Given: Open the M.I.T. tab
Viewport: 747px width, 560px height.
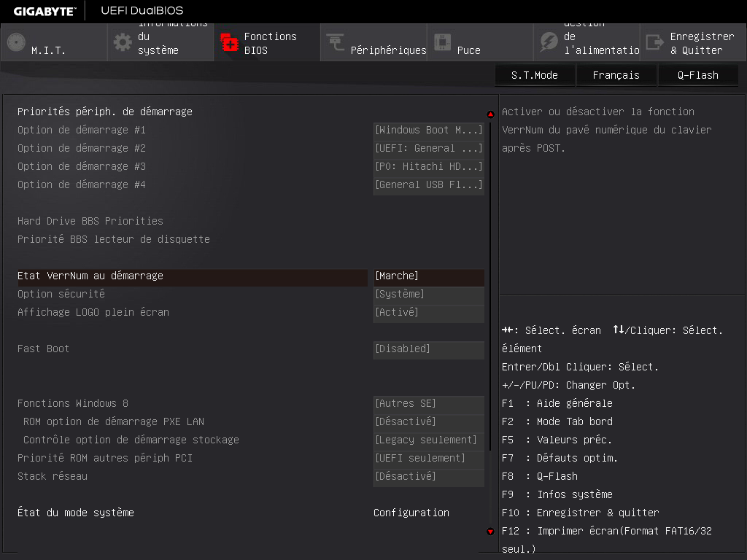Looking at the screenshot, I should point(54,42).
